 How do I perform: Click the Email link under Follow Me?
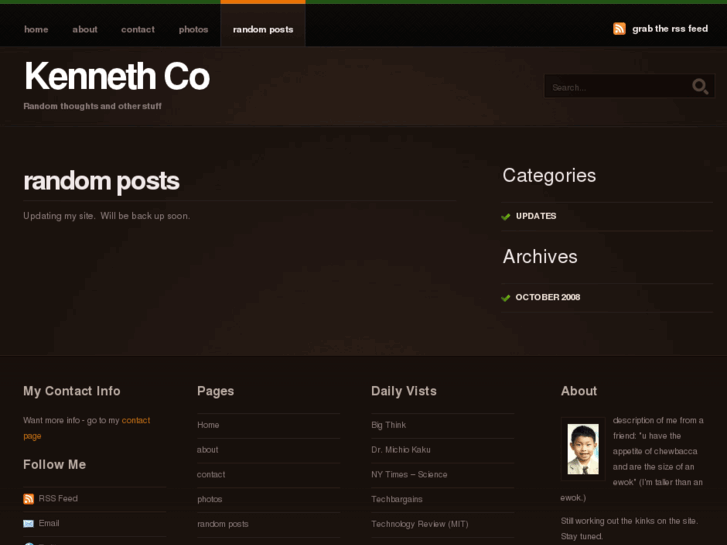[49, 523]
